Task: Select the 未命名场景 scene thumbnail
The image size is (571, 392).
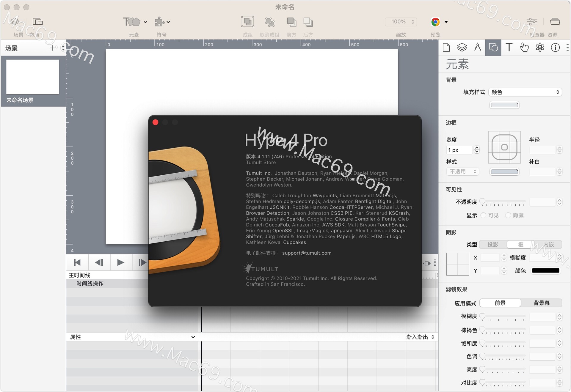Action: coord(32,77)
